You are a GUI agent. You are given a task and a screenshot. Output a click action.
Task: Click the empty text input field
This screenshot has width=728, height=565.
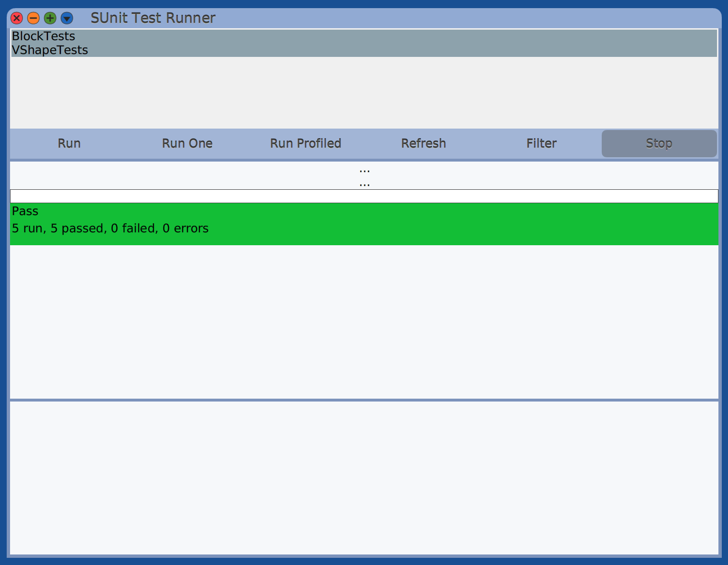point(364,196)
